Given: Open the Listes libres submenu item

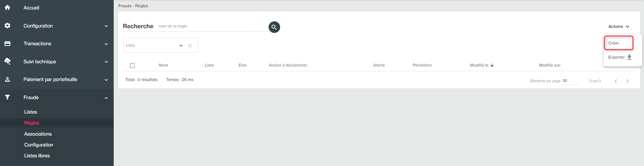Looking at the screenshot, I should tap(37, 156).
